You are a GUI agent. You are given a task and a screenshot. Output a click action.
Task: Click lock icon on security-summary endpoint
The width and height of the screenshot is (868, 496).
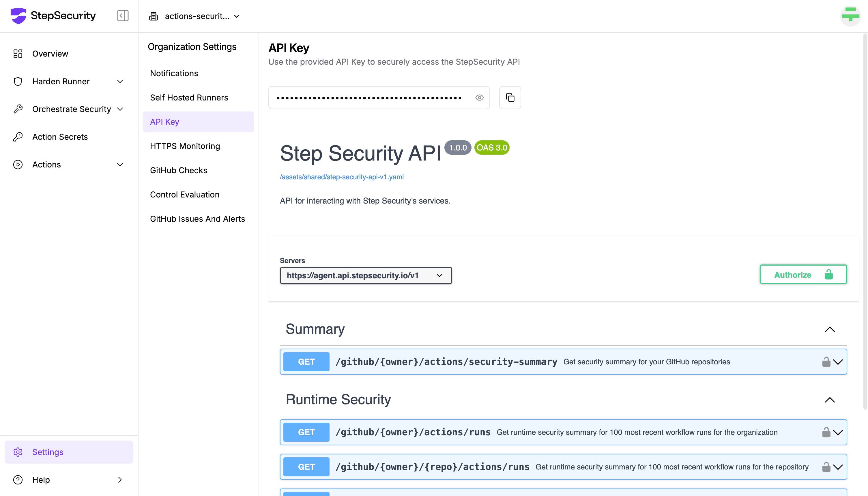826,362
